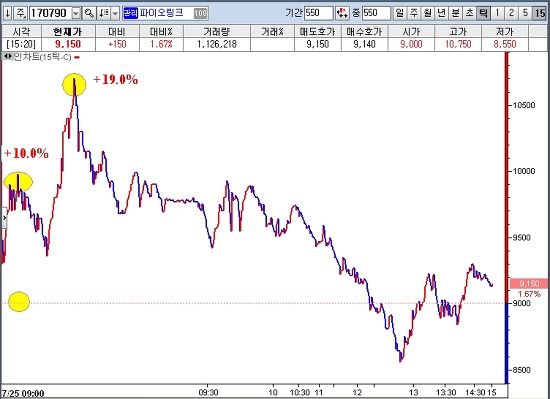Click the 시가 column header

point(411,31)
